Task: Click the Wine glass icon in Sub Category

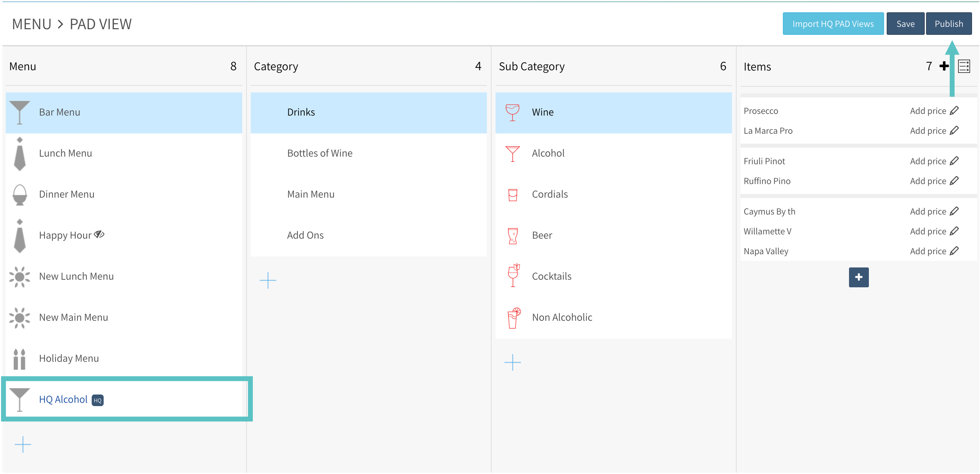Action: click(x=512, y=112)
